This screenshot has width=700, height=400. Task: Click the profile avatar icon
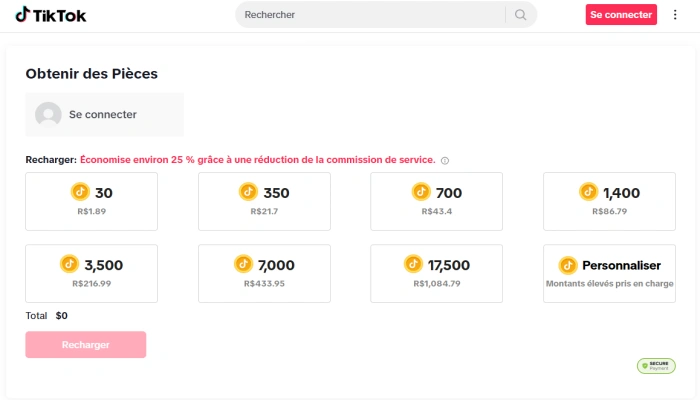pos(48,115)
